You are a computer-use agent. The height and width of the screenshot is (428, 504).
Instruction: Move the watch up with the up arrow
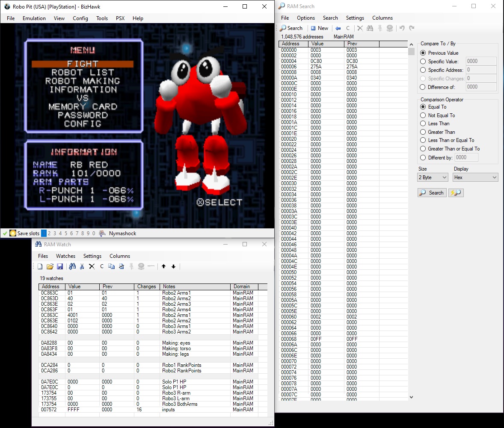click(x=163, y=266)
